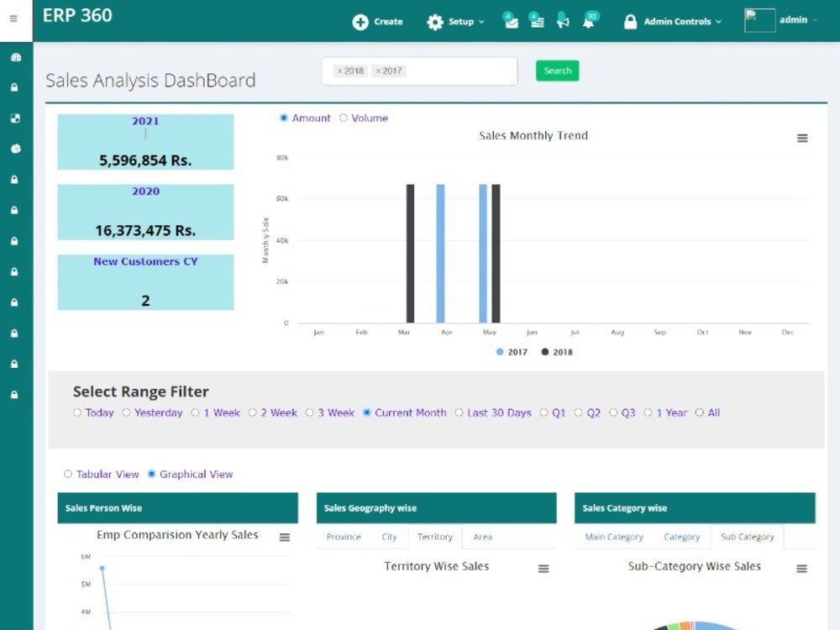Remove the 2018 year tag
840x630 pixels.
(339, 71)
